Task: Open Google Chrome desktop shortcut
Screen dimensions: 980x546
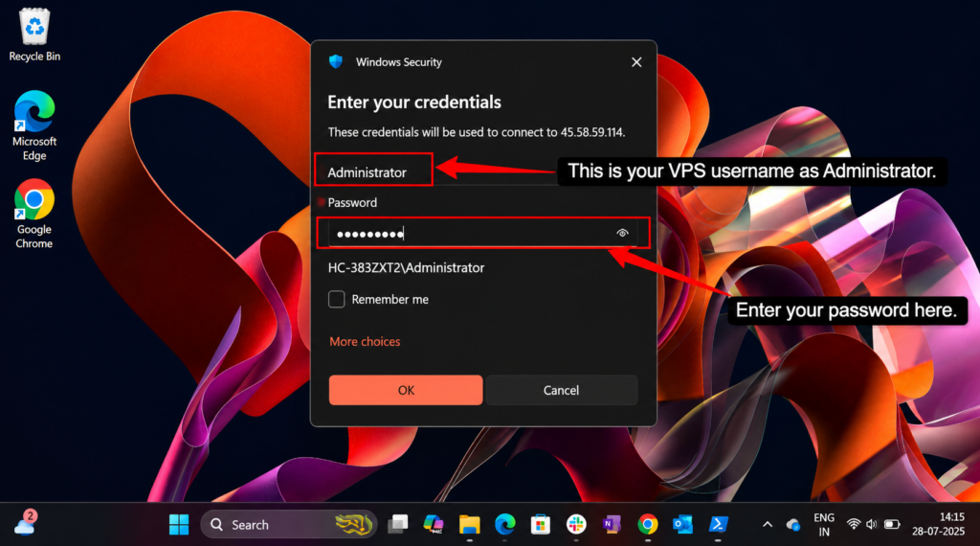Action: 34,215
